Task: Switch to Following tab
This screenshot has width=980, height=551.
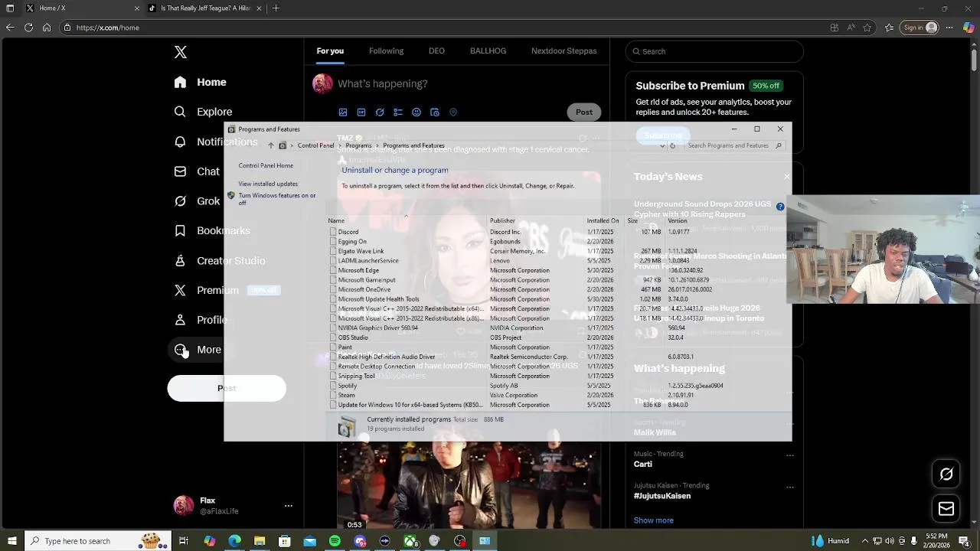Action: pos(386,51)
